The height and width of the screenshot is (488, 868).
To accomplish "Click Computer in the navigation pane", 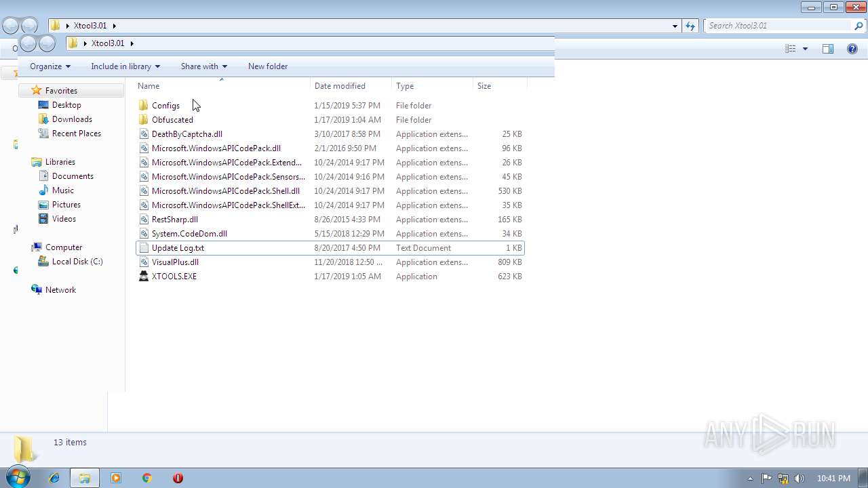I will [64, 247].
